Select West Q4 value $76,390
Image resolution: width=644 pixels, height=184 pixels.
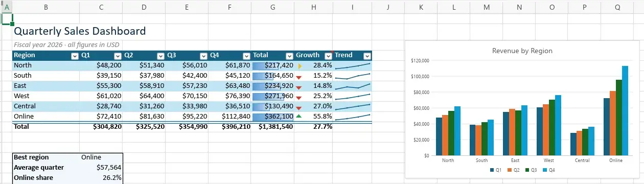tap(230, 96)
